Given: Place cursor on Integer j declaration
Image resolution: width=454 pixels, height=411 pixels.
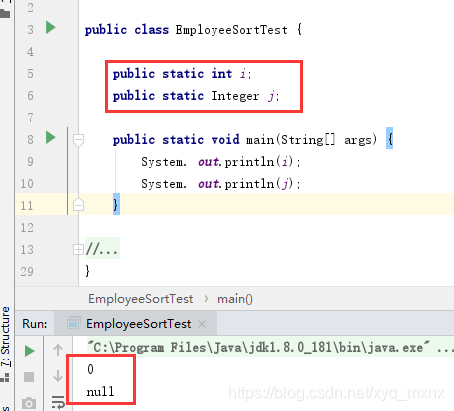Looking at the screenshot, I should (x=196, y=96).
